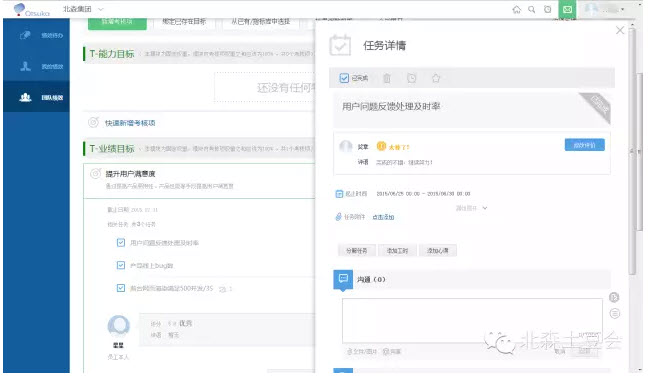Image resolution: width=648 pixels, height=378 pixels.
Task: Select the 绑定已存在目标 tab button
Action: (184, 22)
